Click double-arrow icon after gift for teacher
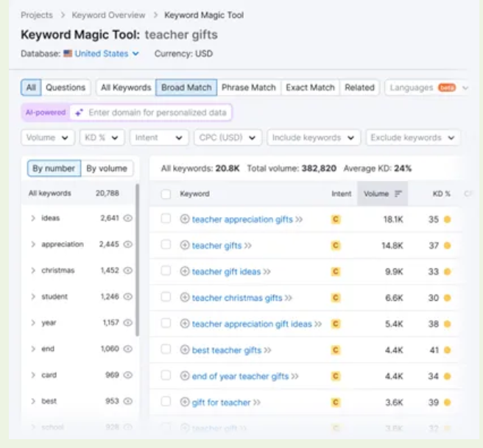The width and height of the screenshot is (483, 448). point(257,402)
